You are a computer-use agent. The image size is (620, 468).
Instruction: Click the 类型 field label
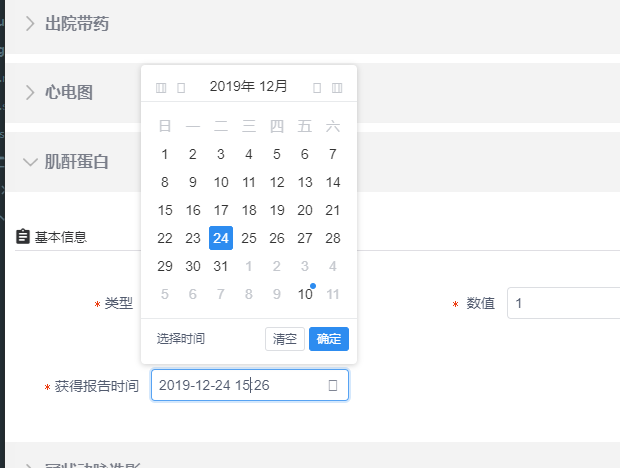(119, 303)
